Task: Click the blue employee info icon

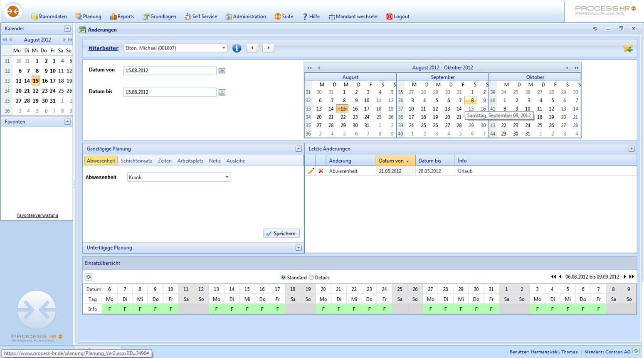Action: 237,48
